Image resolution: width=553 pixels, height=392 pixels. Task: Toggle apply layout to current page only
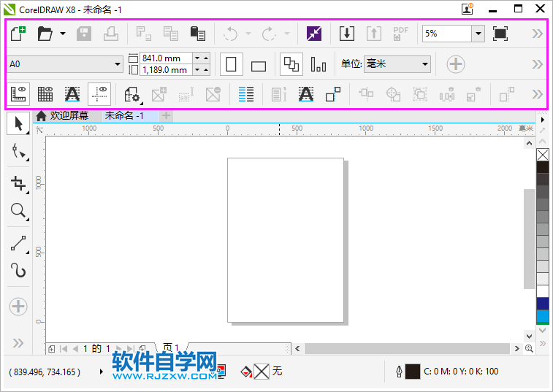point(318,64)
